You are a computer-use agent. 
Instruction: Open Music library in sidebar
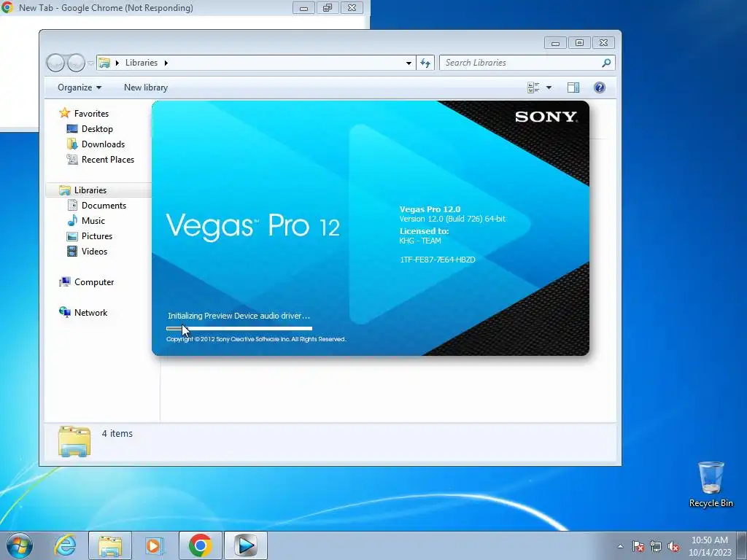pos(93,220)
